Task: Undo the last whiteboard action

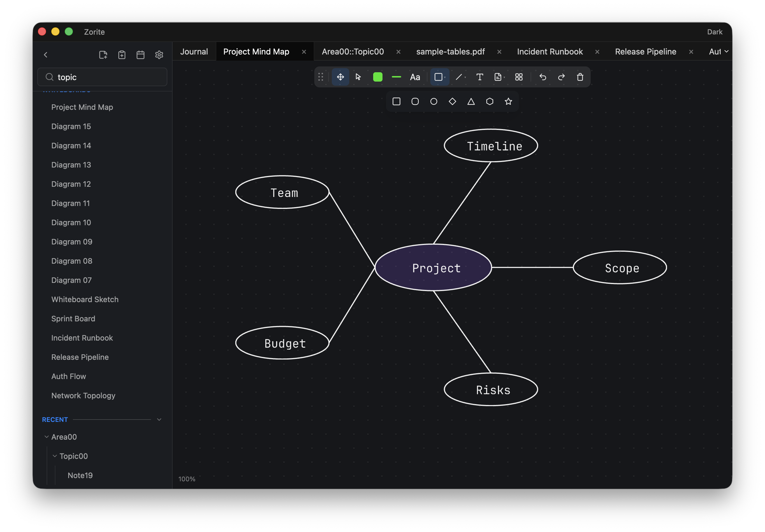Action: 543,77
